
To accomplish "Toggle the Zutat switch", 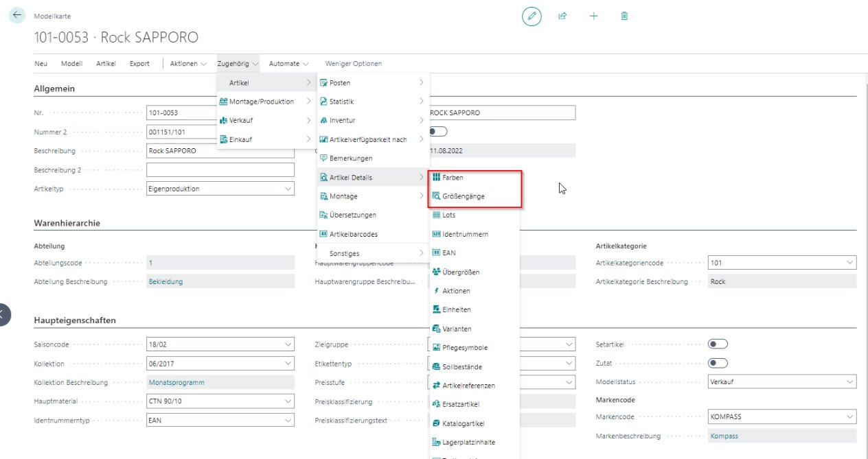I will coord(718,363).
